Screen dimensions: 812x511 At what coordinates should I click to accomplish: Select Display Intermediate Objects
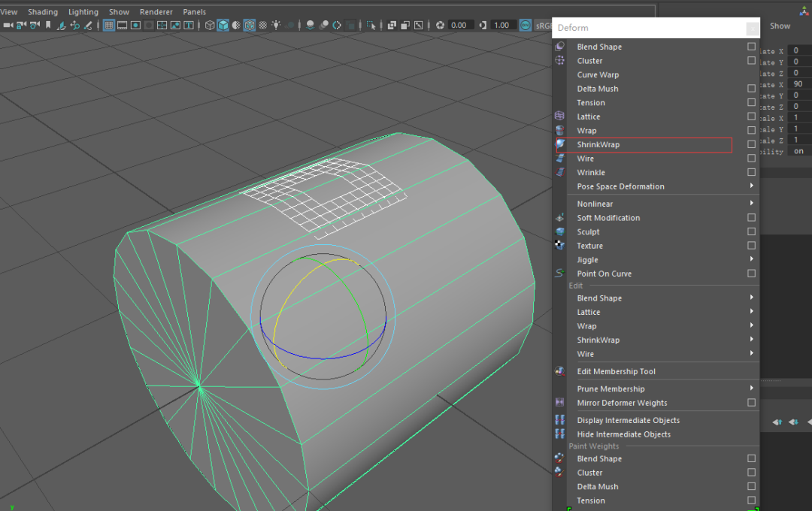tap(628, 420)
